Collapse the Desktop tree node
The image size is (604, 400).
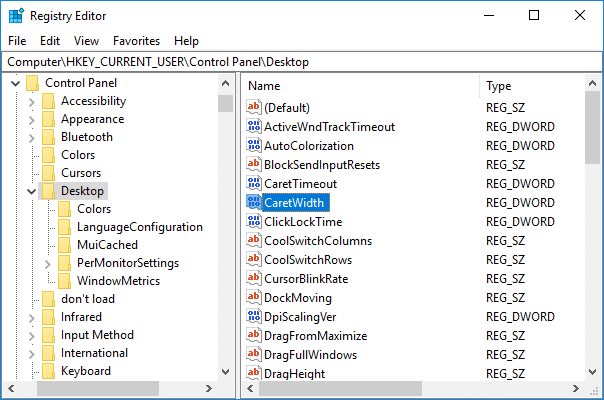pos(32,191)
